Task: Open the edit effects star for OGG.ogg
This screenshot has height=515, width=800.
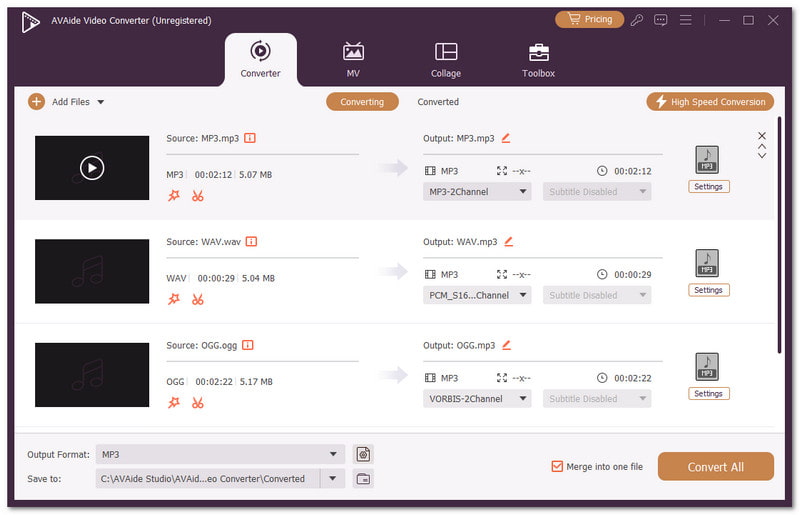Action: (x=174, y=403)
